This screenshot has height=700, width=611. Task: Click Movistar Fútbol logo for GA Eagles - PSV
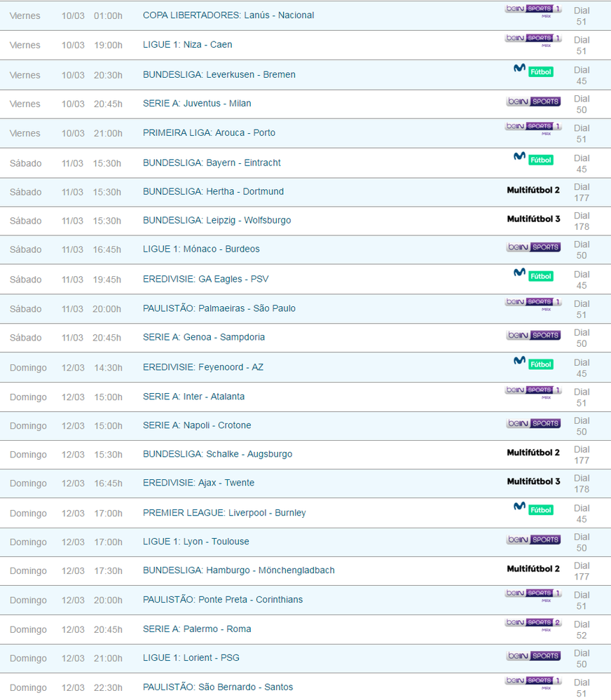(x=533, y=275)
